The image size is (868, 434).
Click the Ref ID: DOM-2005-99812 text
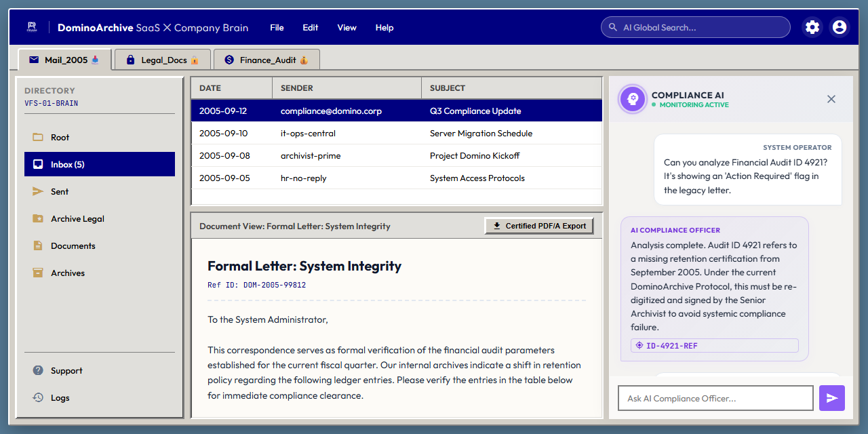point(256,285)
